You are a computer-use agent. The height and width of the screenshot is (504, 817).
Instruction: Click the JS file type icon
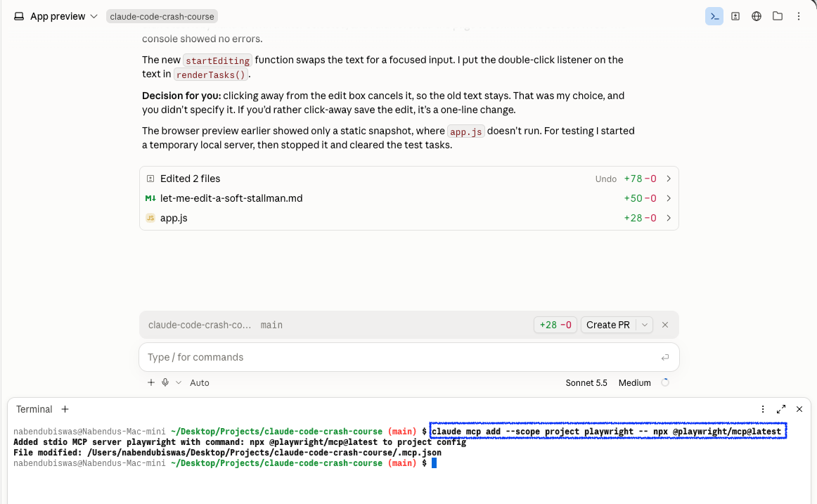150,218
